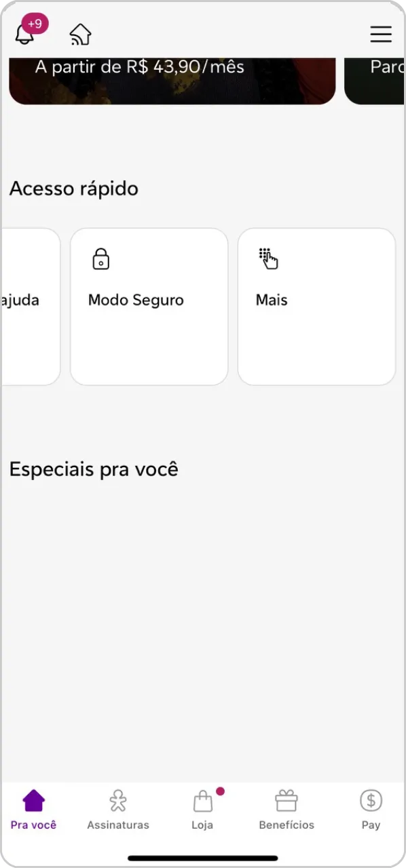Open the hamburger menu
The height and width of the screenshot is (868, 406).
tap(381, 34)
